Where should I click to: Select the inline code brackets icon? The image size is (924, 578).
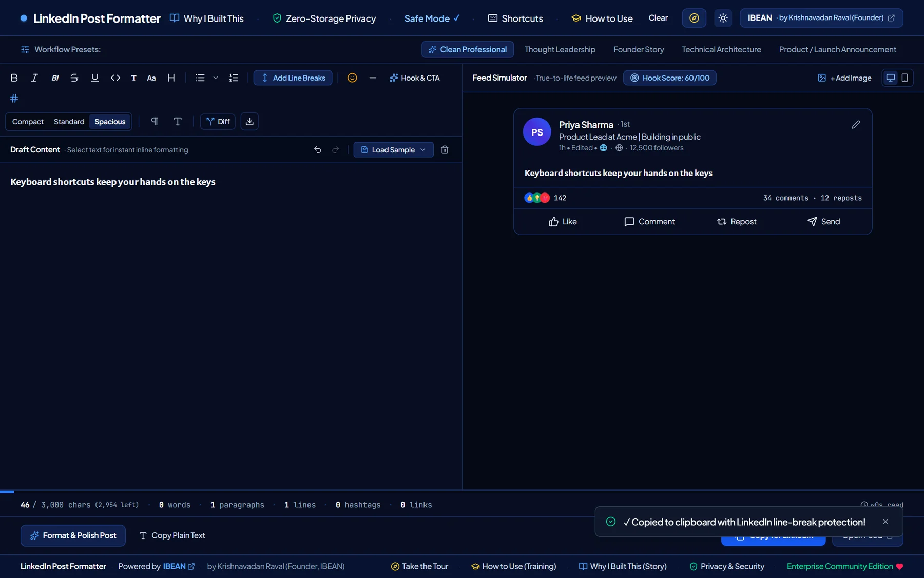tap(115, 78)
